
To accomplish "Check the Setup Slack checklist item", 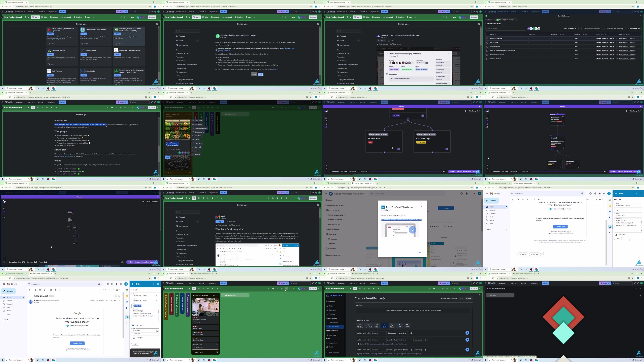I will pos(487,42).
